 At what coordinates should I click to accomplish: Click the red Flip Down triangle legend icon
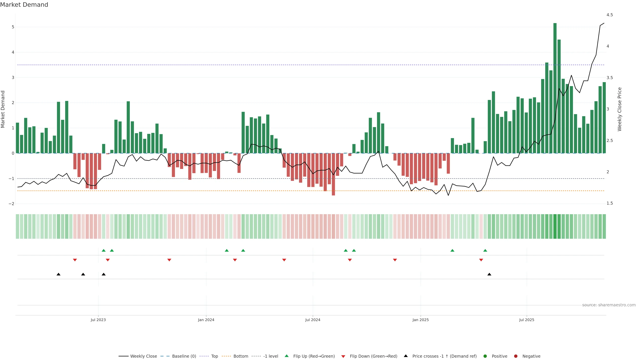(343, 356)
